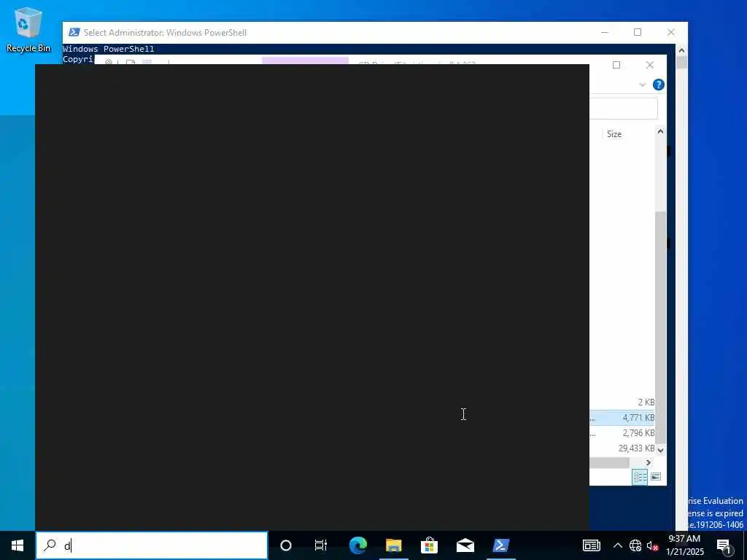Open the touch keyboard from the system tray
Screen dimensions: 747x560
tap(591, 545)
